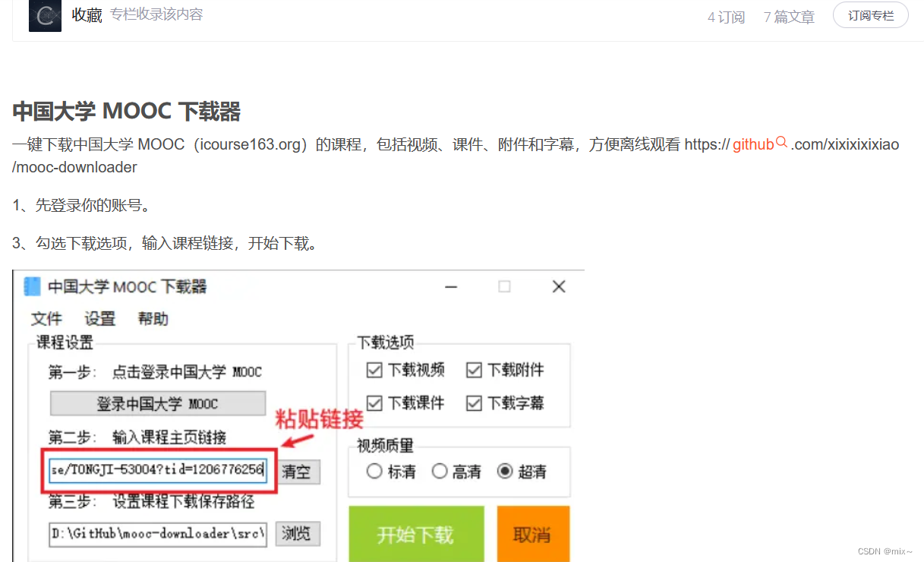Maximize the MOOC 下载器 window
Viewport: 924px width, 562px height.
coord(504,286)
